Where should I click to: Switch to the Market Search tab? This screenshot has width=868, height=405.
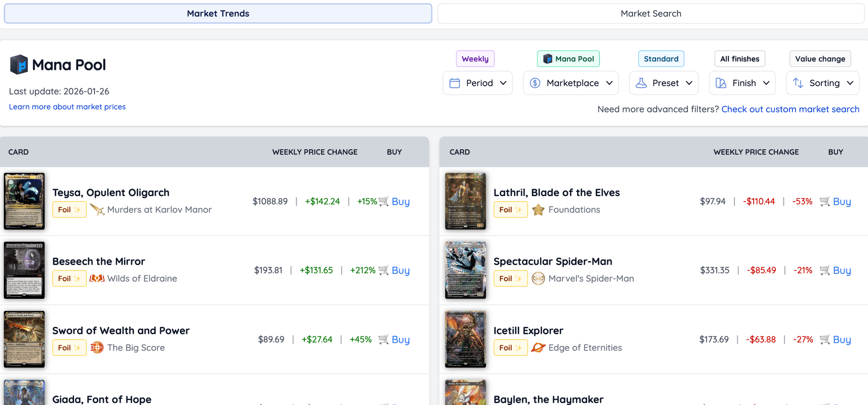pos(651,14)
